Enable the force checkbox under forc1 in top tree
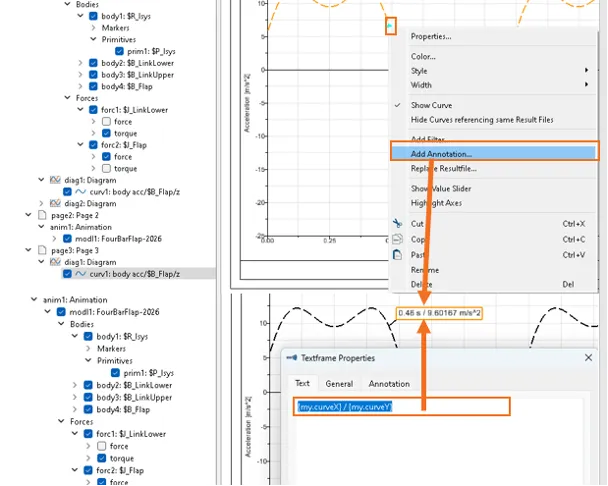 (x=106, y=122)
